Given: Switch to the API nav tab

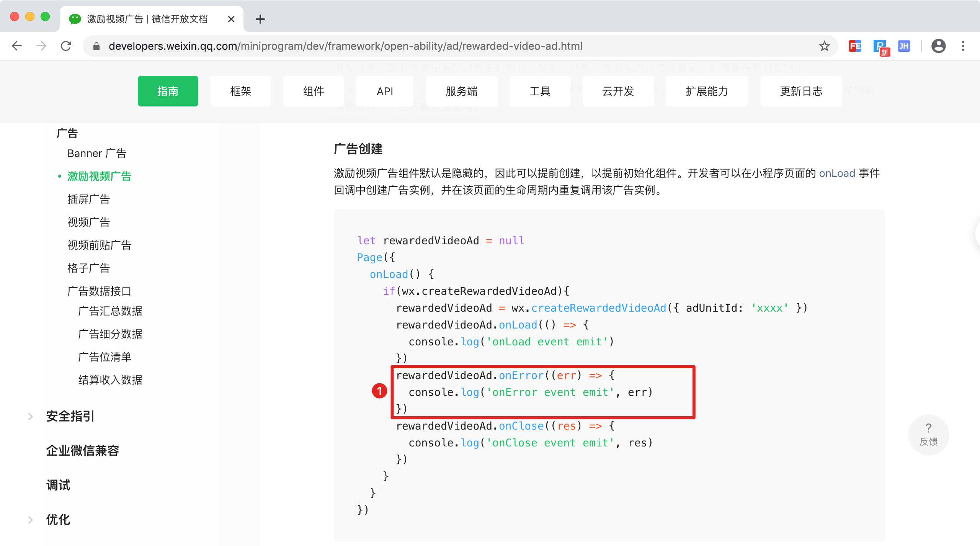Looking at the screenshot, I should pos(385,91).
